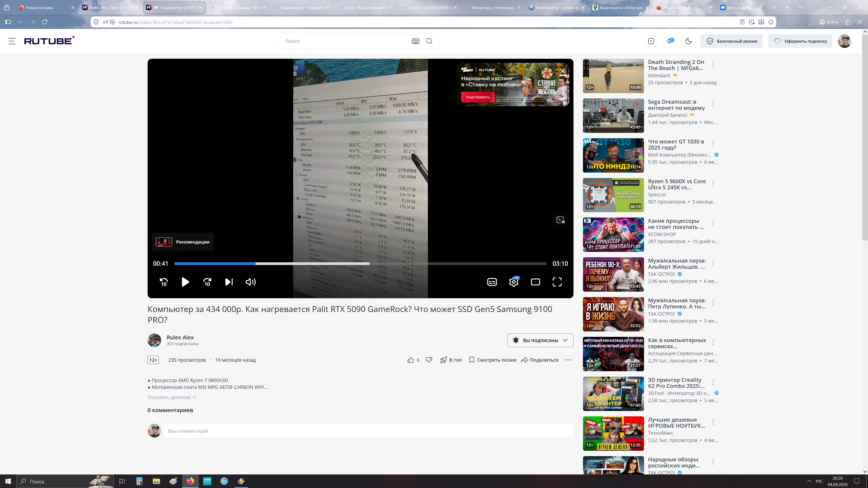
Task: Enter fullscreen video mode
Action: tap(557, 282)
